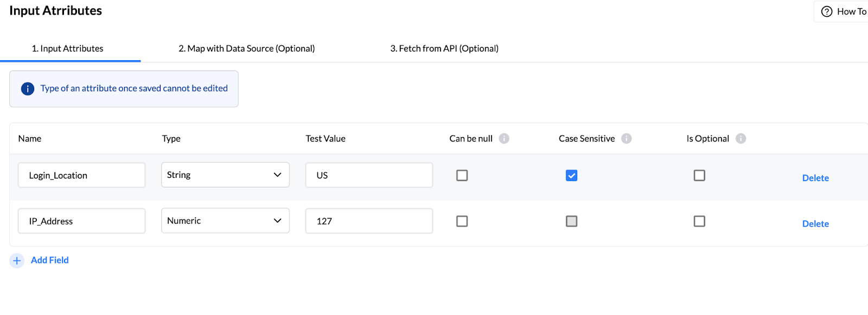Edit the US test value field
Image resolution: width=868 pixels, height=315 pixels.
click(369, 175)
